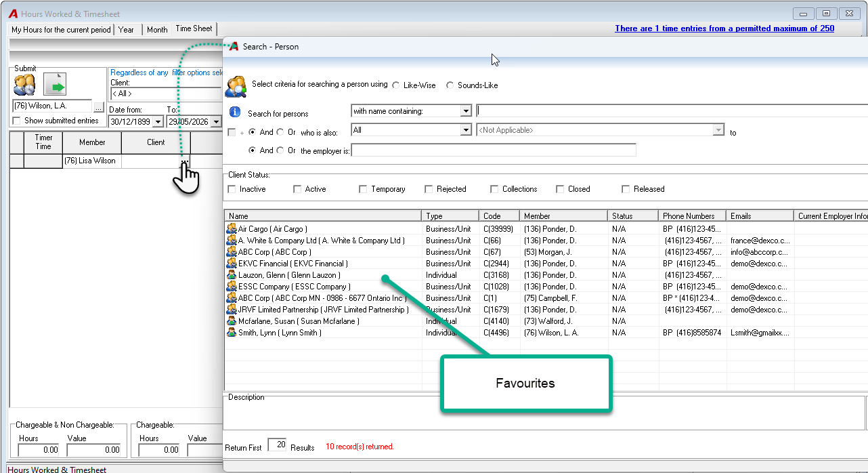Open the To date picker dropdown
The image size is (868, 473).
pos(216,122)
